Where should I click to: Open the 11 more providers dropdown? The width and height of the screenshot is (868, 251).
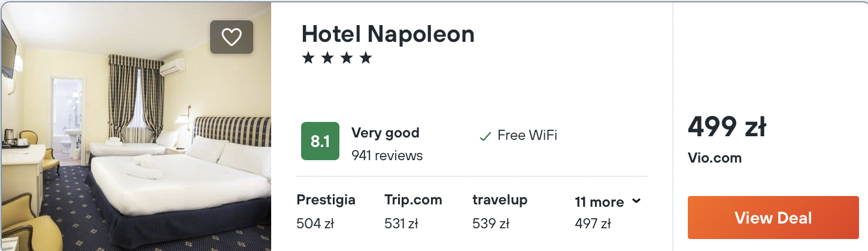coord(600,202)
